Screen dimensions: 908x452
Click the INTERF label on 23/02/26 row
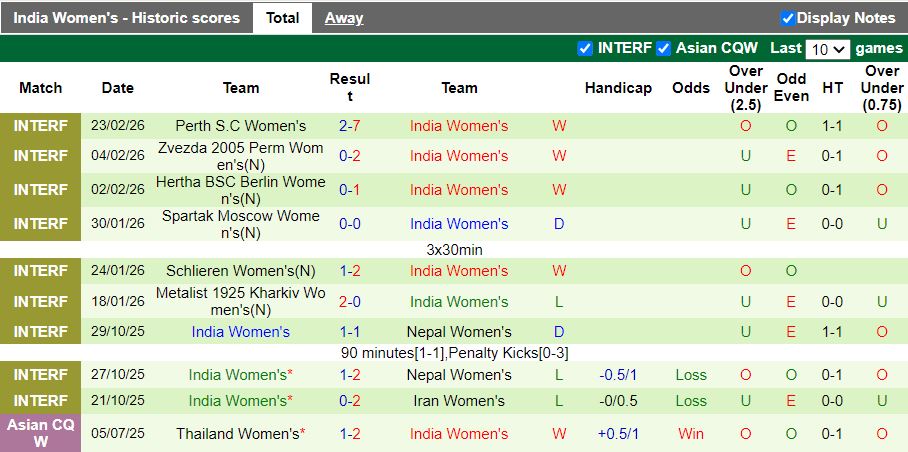coord(41,126)
